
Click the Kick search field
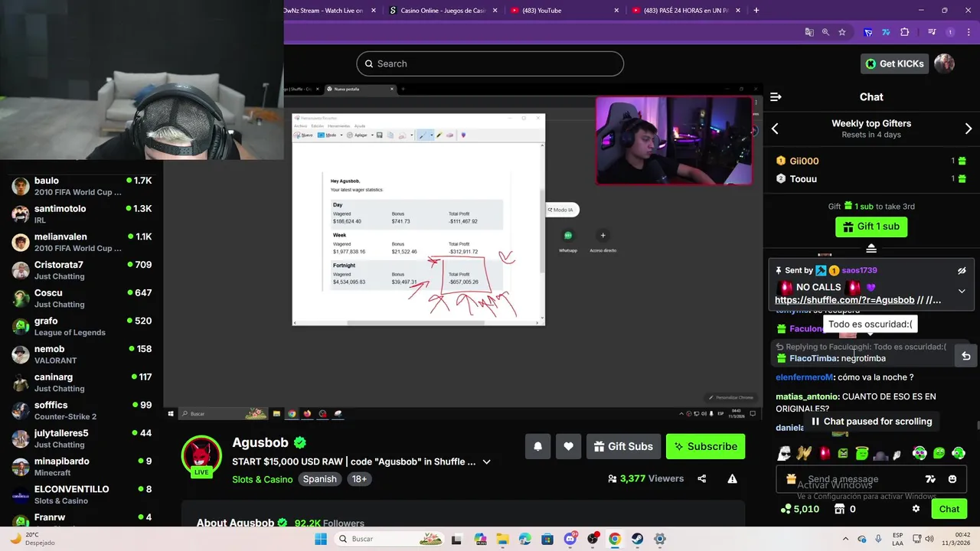click(x=490, y=64)
